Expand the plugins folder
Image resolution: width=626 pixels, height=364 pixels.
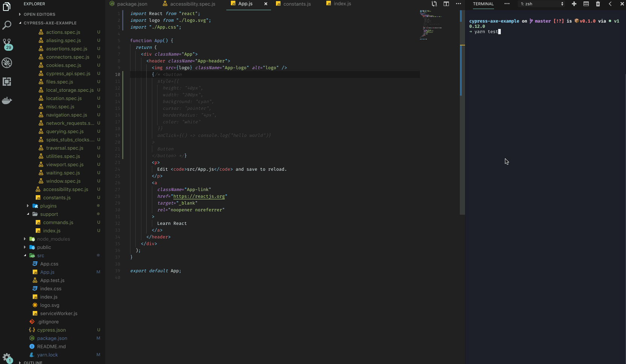click(48, 206)
